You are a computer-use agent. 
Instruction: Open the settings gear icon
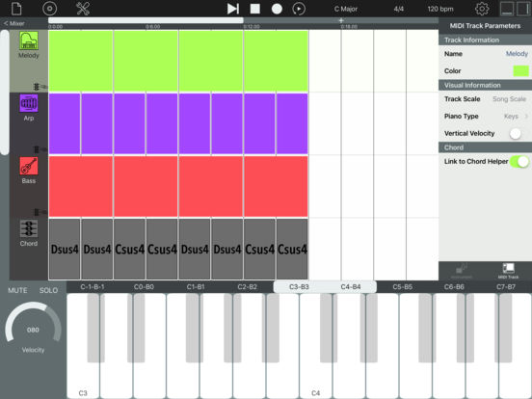pyautogui.click(x=482, y=9)
